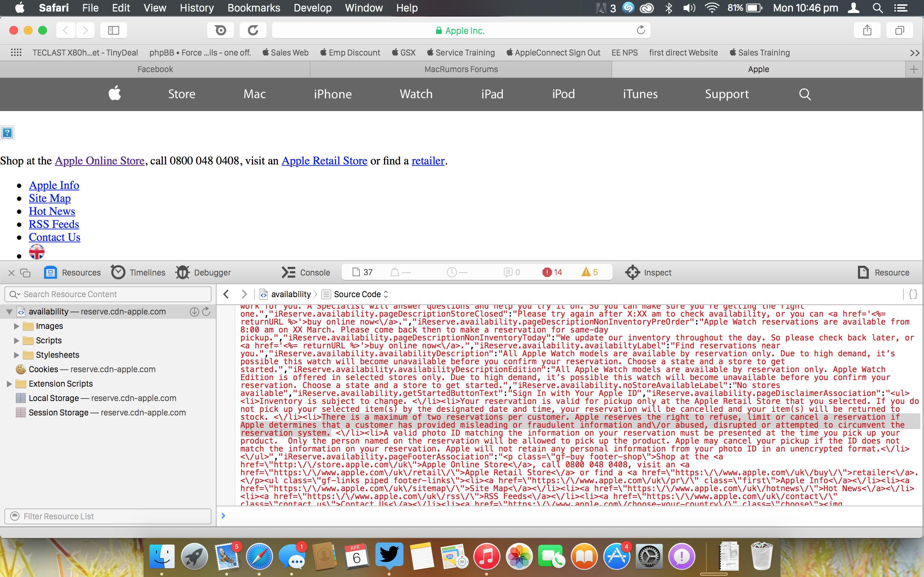
Task: Expand the Scripts folder
Action: (x=16, y=340)
